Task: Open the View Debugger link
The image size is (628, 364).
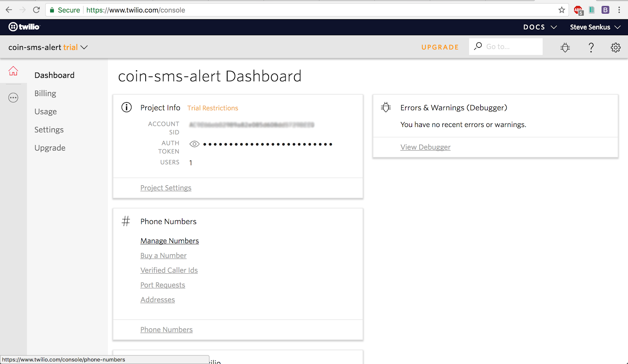Action: 425,147
